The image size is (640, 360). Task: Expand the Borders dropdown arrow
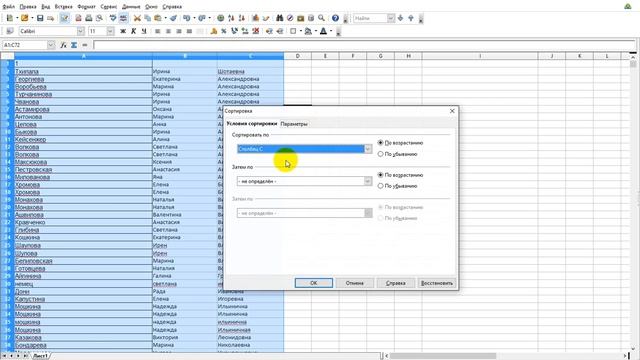pos(300,31)
